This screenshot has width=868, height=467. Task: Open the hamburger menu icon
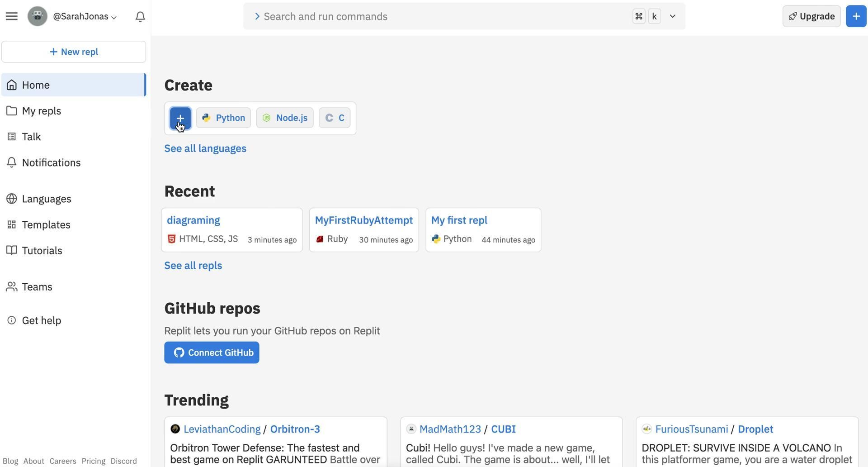point(12,16)
